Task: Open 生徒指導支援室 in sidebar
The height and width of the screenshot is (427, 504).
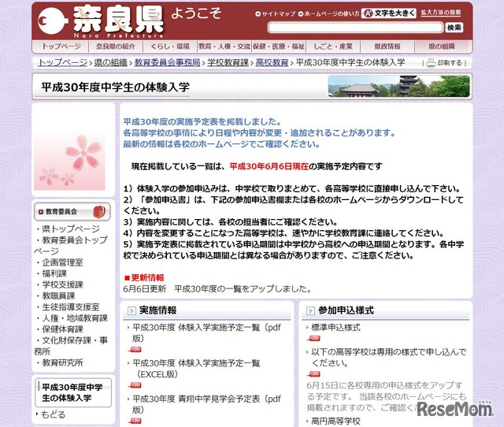Action: (71, 307)
